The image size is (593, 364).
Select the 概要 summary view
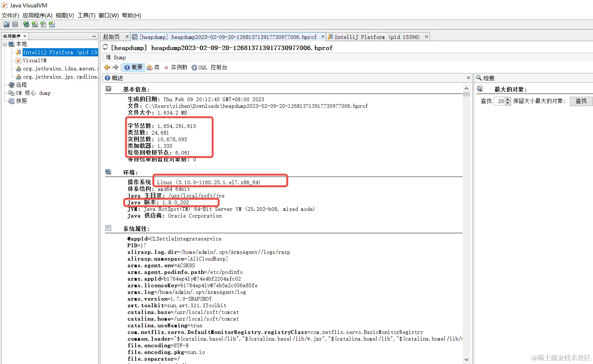pyautogui.click(x=133, y=67)
